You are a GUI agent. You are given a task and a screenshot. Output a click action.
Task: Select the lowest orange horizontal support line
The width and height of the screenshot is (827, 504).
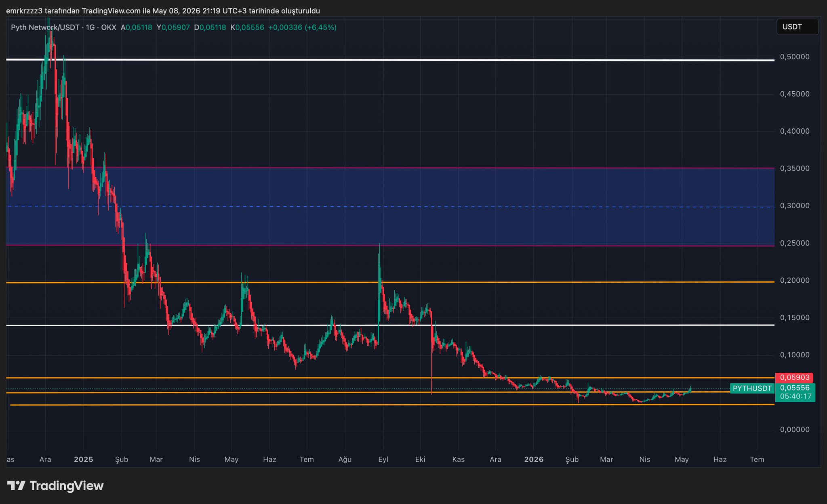pos(392,405)
